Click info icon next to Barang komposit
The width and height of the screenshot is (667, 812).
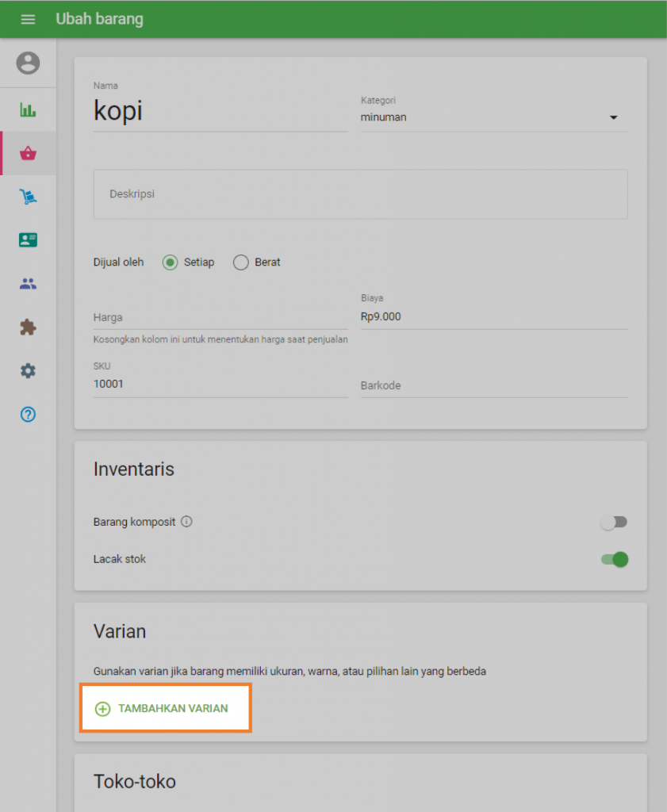point(187,522)
